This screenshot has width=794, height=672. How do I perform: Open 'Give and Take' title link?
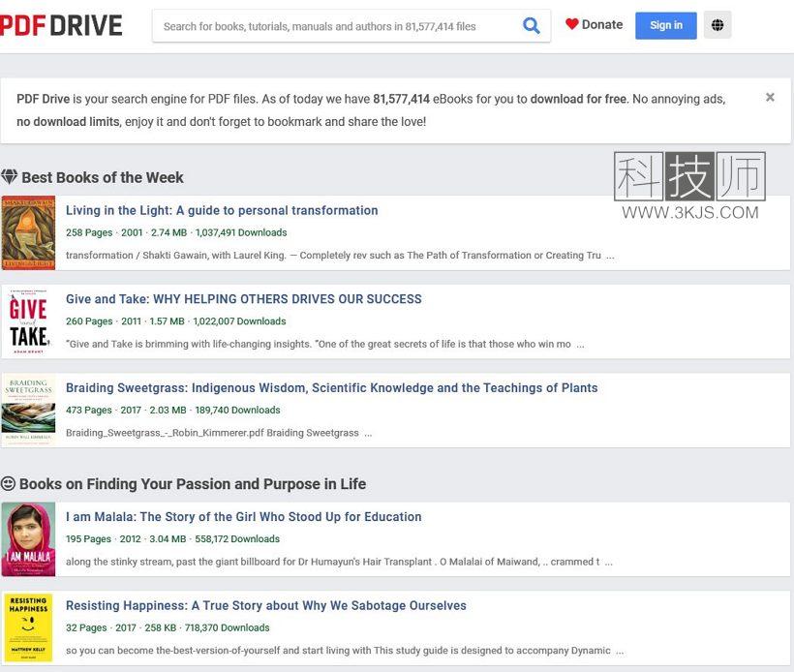[244, 299]
